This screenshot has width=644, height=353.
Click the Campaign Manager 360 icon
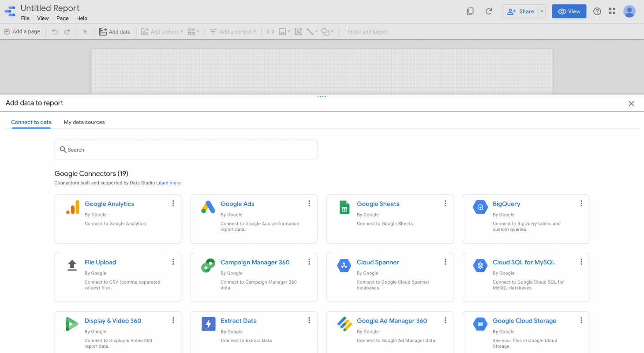[x=208, y=266]
